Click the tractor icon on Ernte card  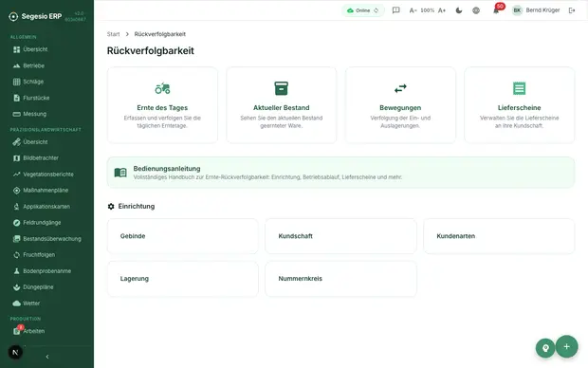point(162,88)
